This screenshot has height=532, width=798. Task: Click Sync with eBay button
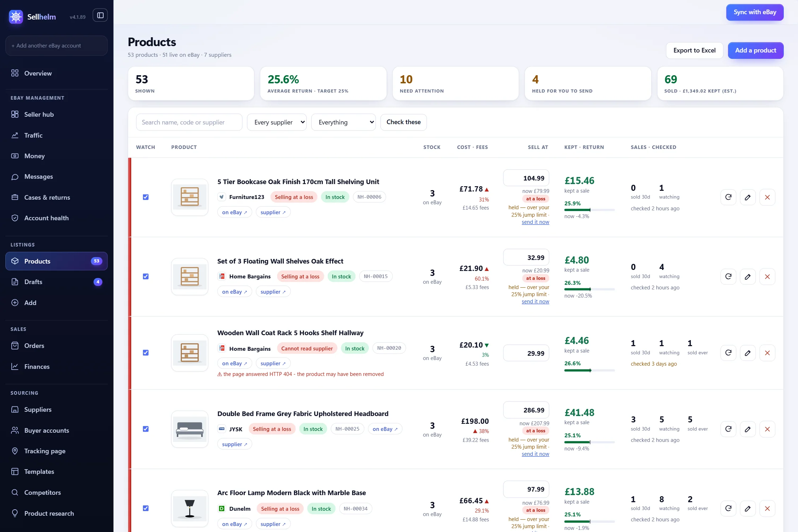point(755,12)
